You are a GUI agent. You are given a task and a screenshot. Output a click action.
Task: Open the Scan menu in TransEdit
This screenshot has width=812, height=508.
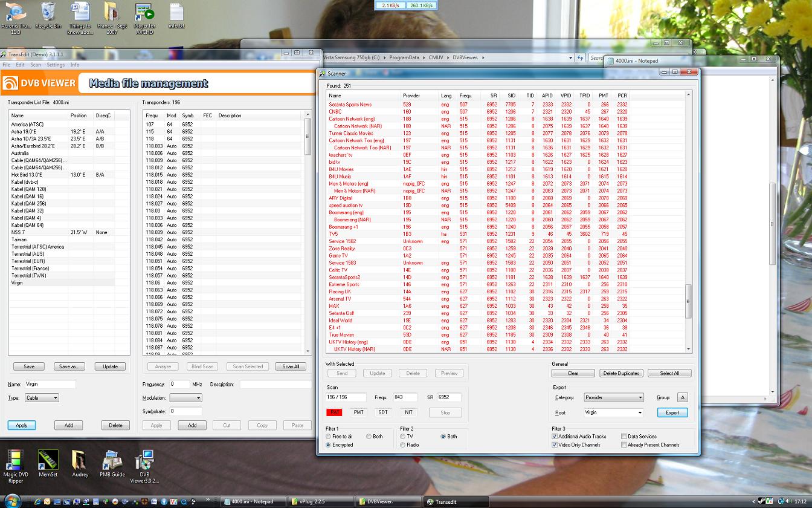coord(36,65)
